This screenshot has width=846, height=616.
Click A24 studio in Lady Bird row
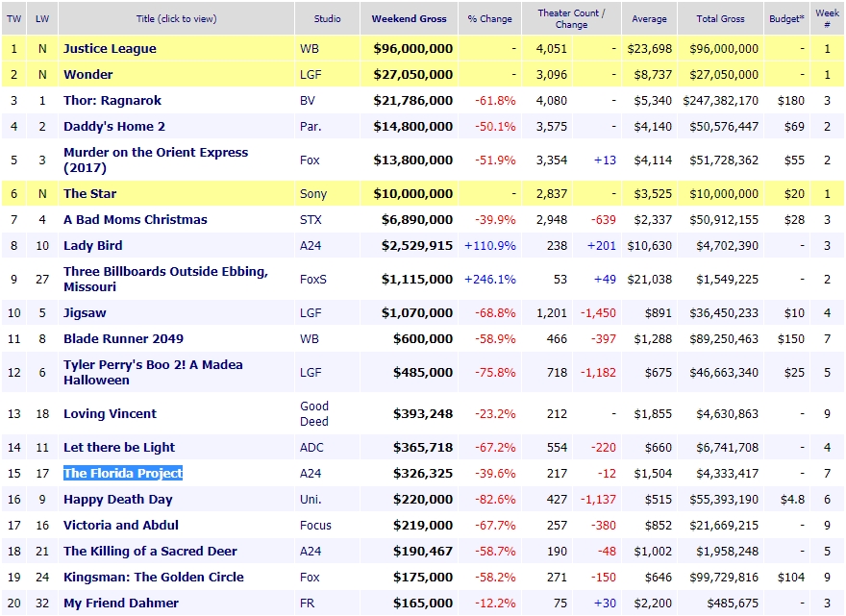click(x=311, y=245)
